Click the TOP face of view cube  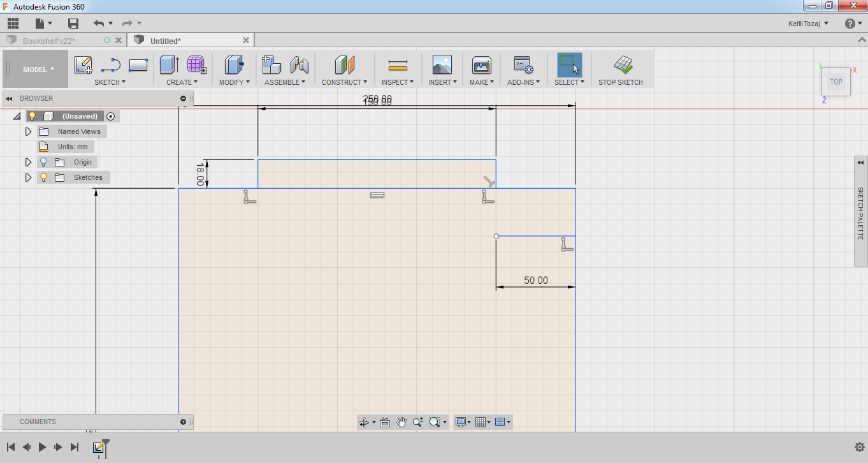[x=836, y=82]
